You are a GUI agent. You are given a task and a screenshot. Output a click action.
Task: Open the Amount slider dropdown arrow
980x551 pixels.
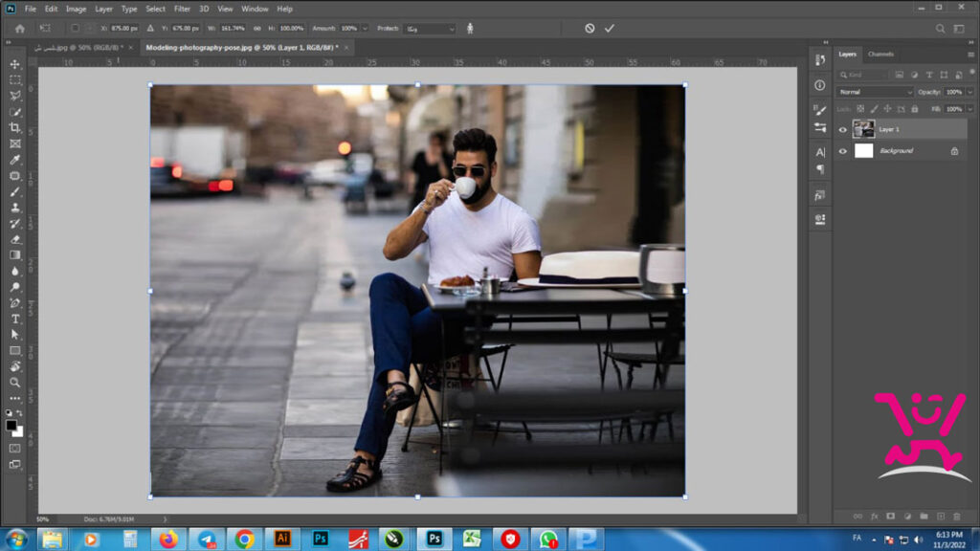point(365,29)
